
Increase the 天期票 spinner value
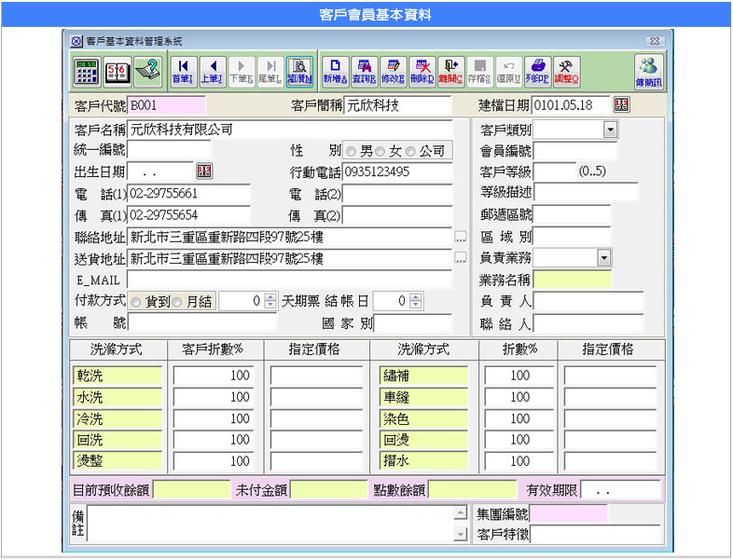click(270, 296)
